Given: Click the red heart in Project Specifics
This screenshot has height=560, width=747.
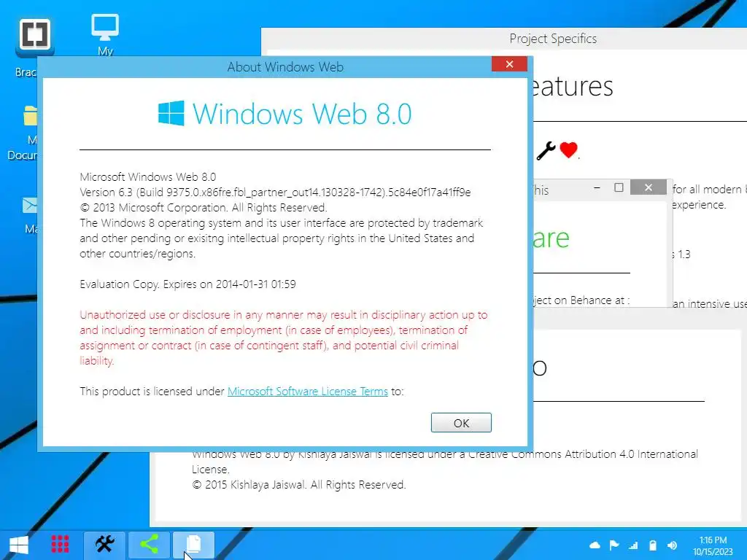Looking at the screenshot, I should click(568, 149).
